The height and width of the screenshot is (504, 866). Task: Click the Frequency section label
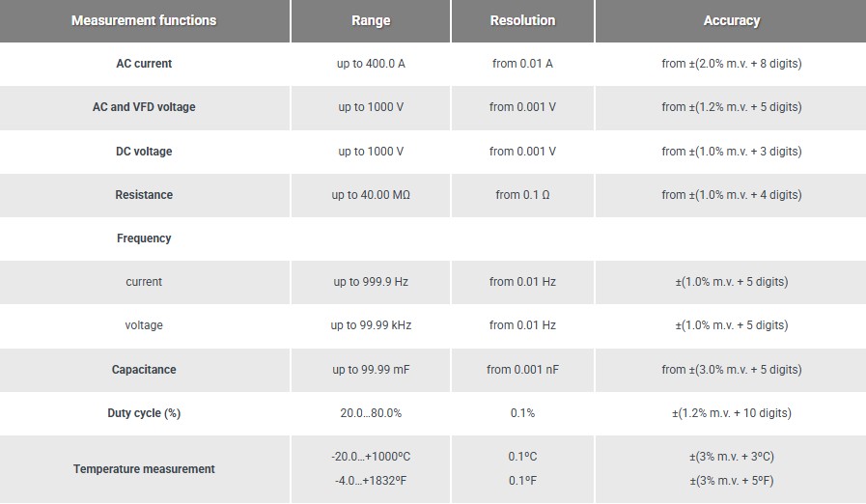pyautogui.click(x=144, y=238)
